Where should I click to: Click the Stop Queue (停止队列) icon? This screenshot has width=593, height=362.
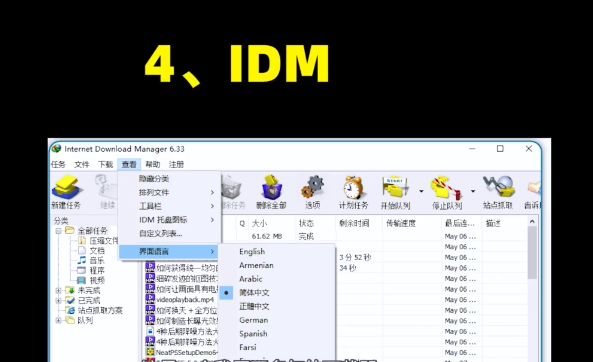[x=447, y=187]
